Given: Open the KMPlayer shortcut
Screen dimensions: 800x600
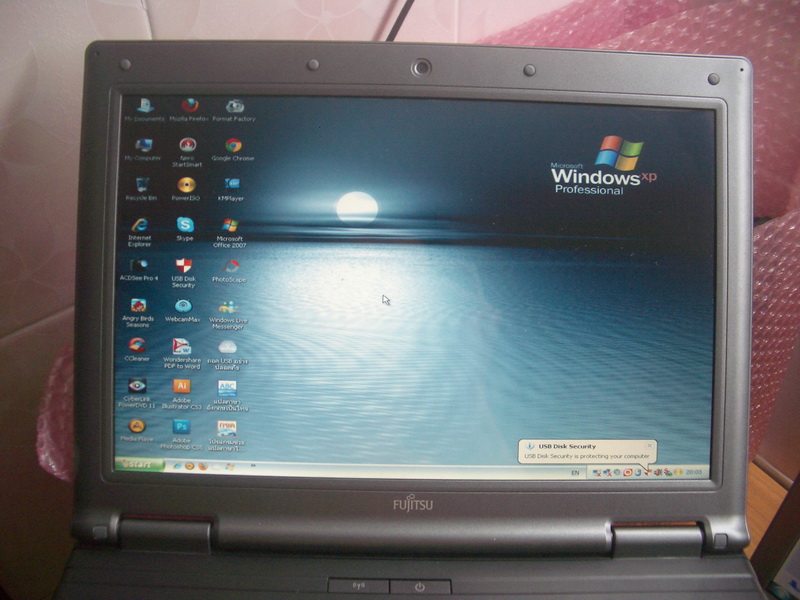Looking at the screenshot, I should pyautogui.click(x=232, y=185).
